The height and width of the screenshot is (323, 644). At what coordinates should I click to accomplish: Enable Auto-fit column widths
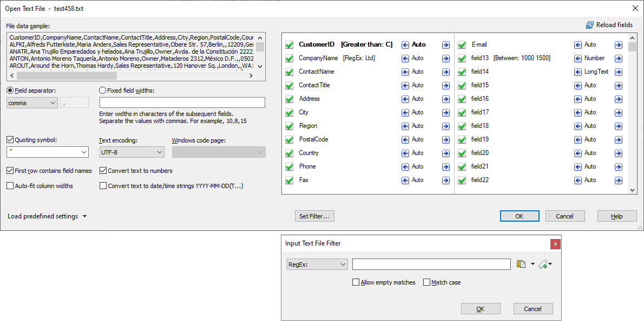(10, 186)
